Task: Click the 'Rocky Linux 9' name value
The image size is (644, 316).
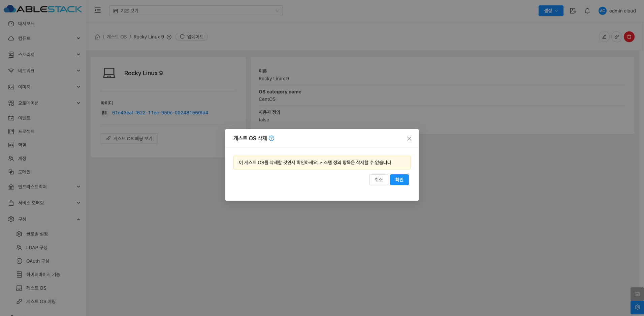Action: tap(274, 79)
